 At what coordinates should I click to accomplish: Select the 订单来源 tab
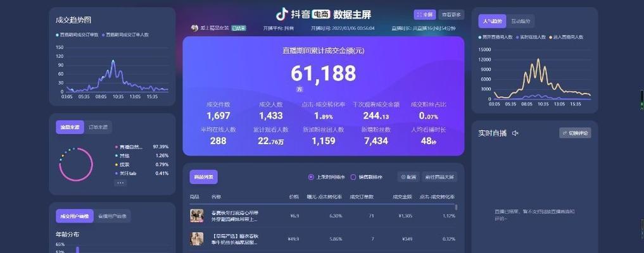tap(98, 127)
